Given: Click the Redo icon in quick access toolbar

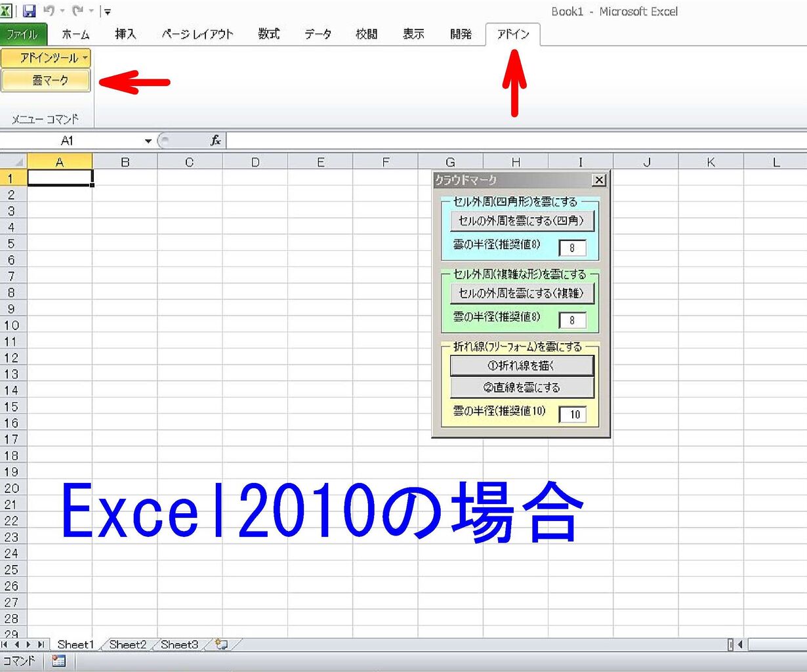Looking at the screenshot, I should coord(77,11).
